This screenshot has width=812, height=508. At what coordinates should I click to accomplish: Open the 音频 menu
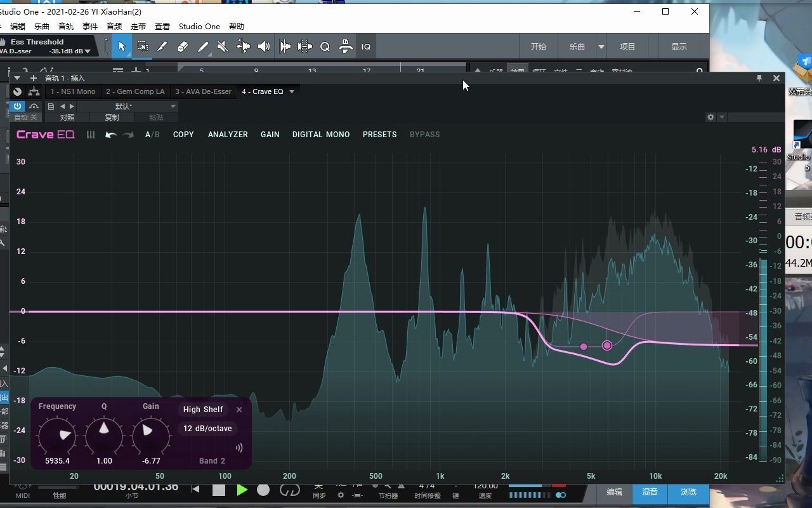(114, 26)
